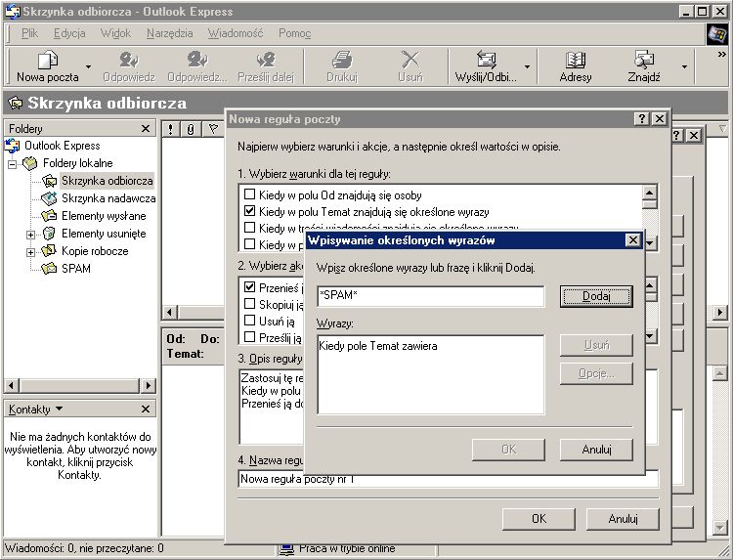Click help button in Nowa reguła poczty title bar

tap(642, 119)
